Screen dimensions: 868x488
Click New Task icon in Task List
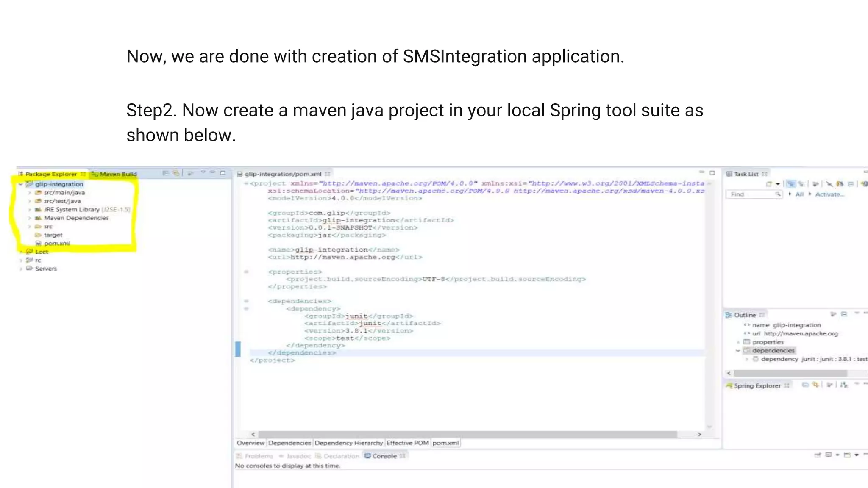[x=769, y=184]
